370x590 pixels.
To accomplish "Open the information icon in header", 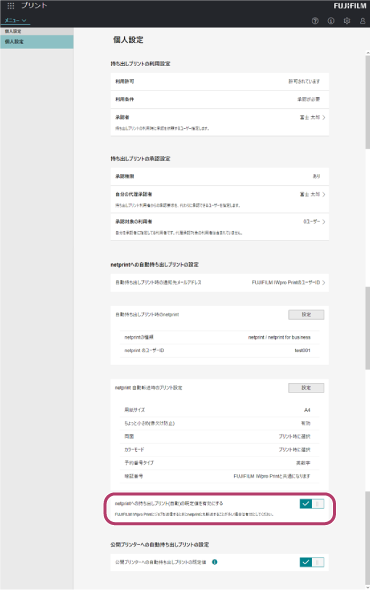I will click(x=331, y=21).
